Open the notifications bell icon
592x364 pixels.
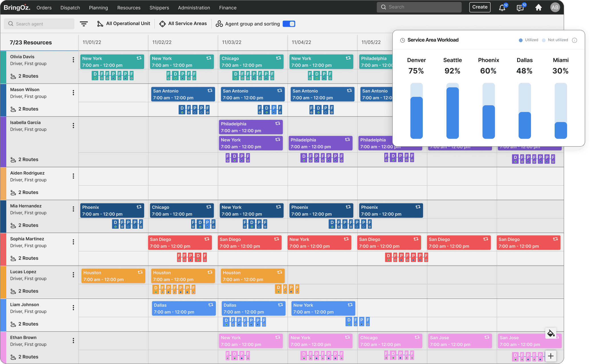tap(502, 8)
